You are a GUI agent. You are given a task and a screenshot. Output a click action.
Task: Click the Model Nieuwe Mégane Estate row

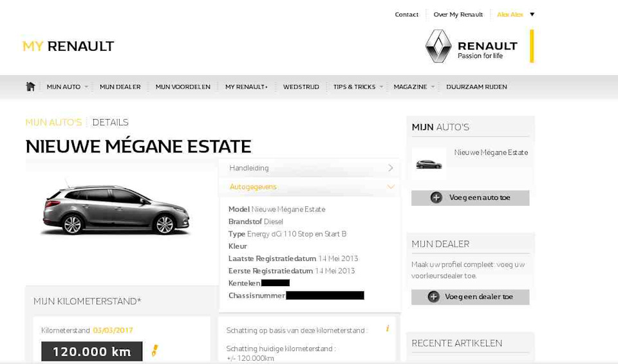point(277,209)
